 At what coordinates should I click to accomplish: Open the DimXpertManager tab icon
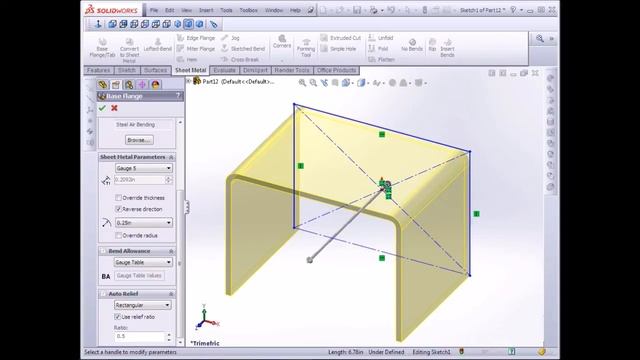[142, 84]
